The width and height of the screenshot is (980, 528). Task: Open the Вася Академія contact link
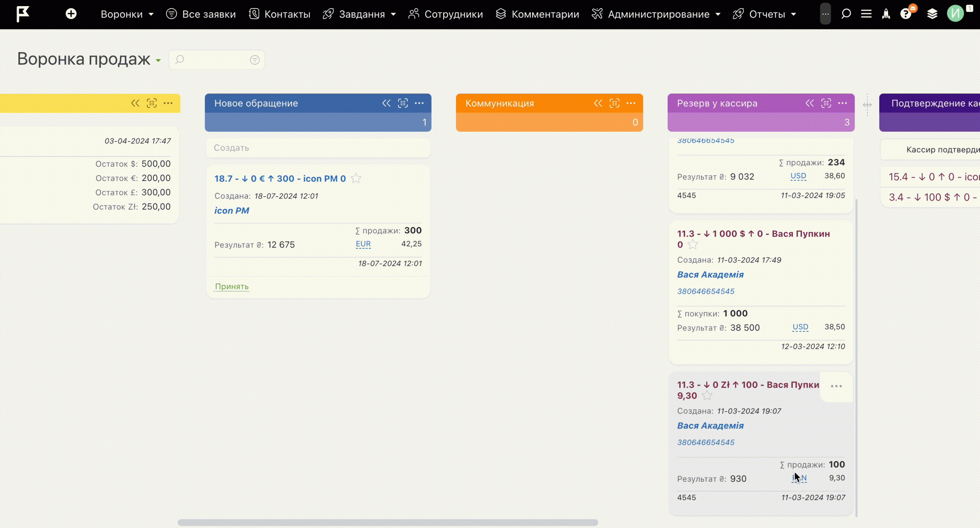tap(710, 275)
